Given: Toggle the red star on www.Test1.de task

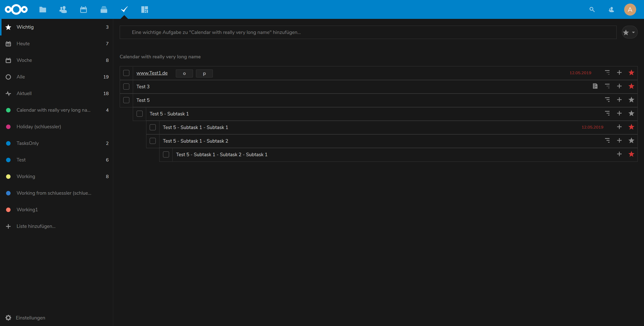Looking at the screenshot, I should (631, 73).
